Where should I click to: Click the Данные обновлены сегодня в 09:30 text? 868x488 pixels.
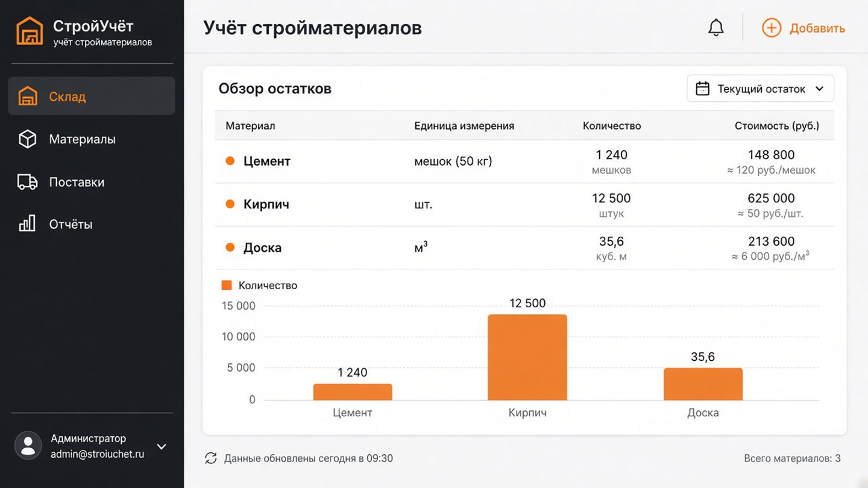tap(309, 458)
